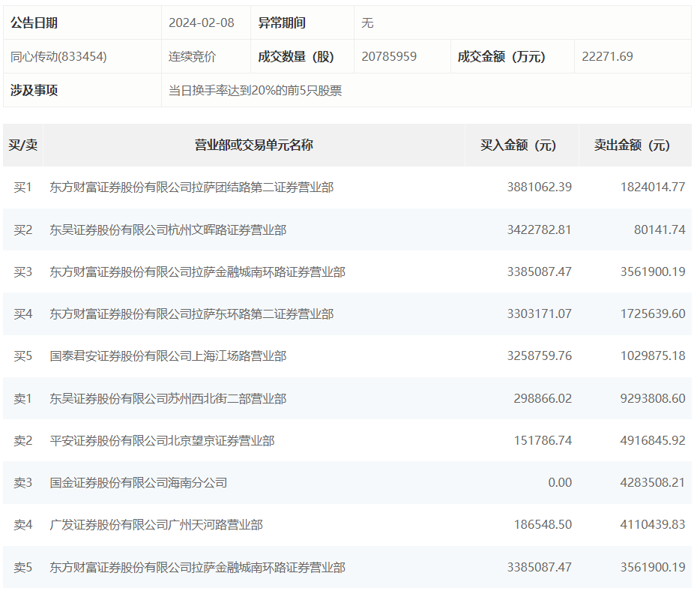Click the 卖1 rank label
Screen dimensions: 700x600
click(22, 398)
